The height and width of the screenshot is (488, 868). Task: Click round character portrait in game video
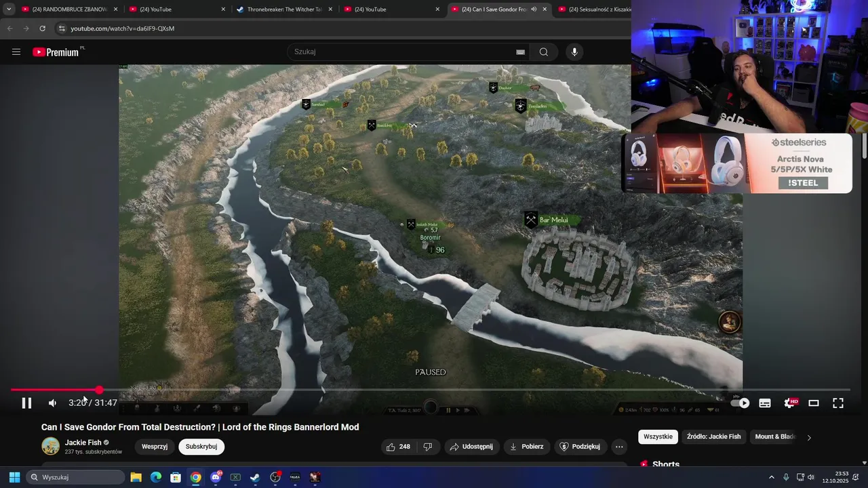(730, 322)
